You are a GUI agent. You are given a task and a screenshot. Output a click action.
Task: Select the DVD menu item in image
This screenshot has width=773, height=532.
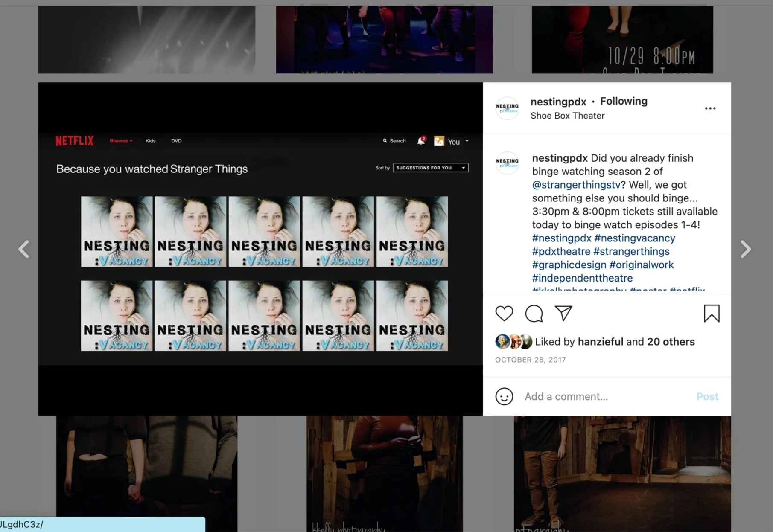(176, 141)
